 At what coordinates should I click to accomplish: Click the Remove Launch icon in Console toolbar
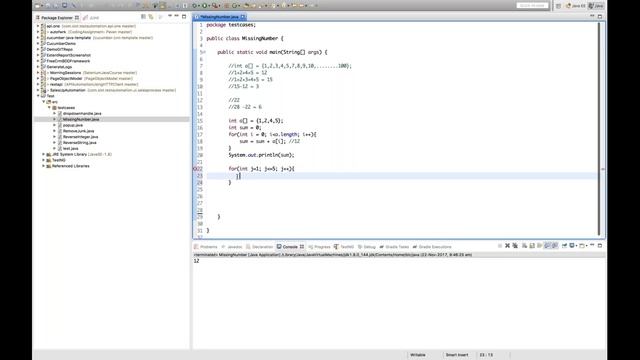pyautogui.click(x=507, y=246)
